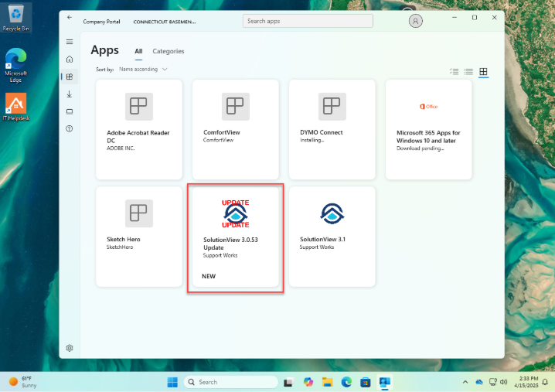
Task: Click the 'SketchHero' publisher text
Action: (120, 247)
